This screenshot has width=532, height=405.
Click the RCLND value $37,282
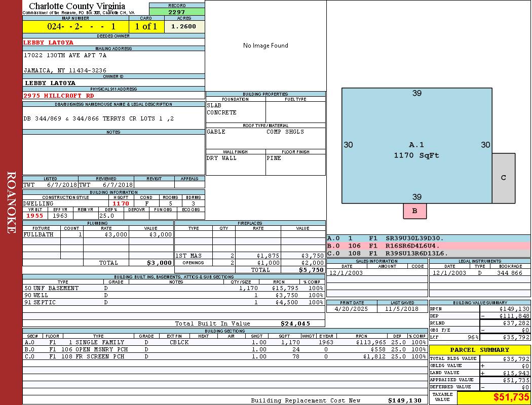[516, 323]
